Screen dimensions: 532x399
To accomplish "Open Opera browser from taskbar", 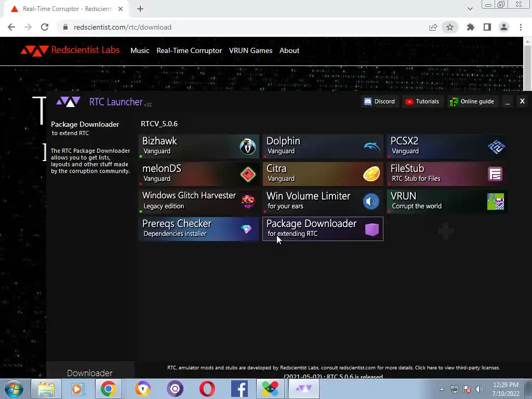I will 207,389.
